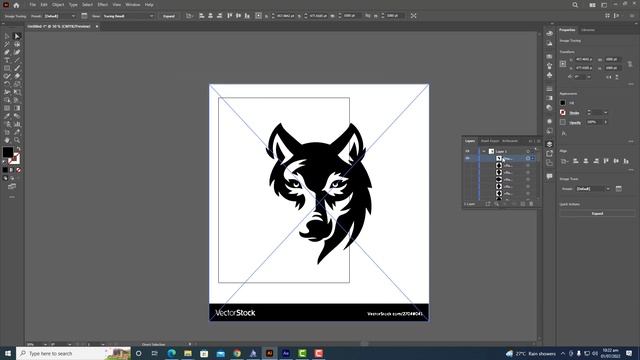The height and width of the screenshot is (360, 640).
Task: Click Delete Selection trash icon in Layers panel
Action: tap(531, 204)
